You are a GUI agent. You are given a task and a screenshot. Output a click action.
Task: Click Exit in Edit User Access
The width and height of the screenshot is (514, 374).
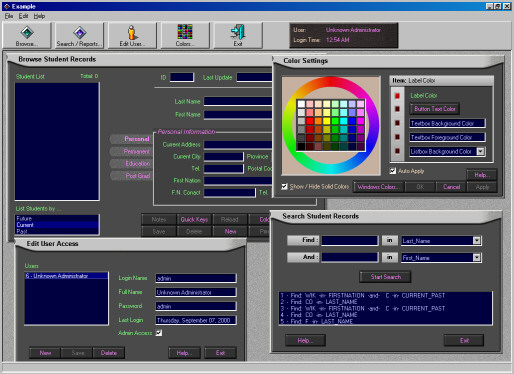coord(220,353)
